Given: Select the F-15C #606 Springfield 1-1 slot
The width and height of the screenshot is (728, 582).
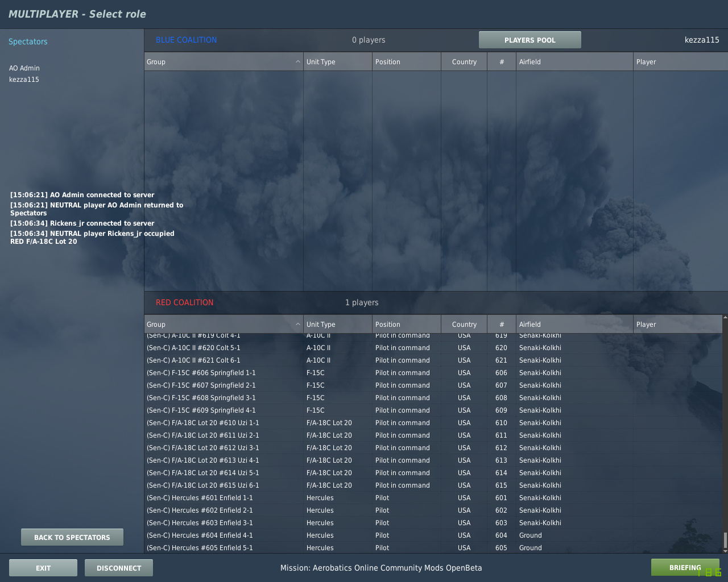Looking at the screenshot, I should 433,373.
